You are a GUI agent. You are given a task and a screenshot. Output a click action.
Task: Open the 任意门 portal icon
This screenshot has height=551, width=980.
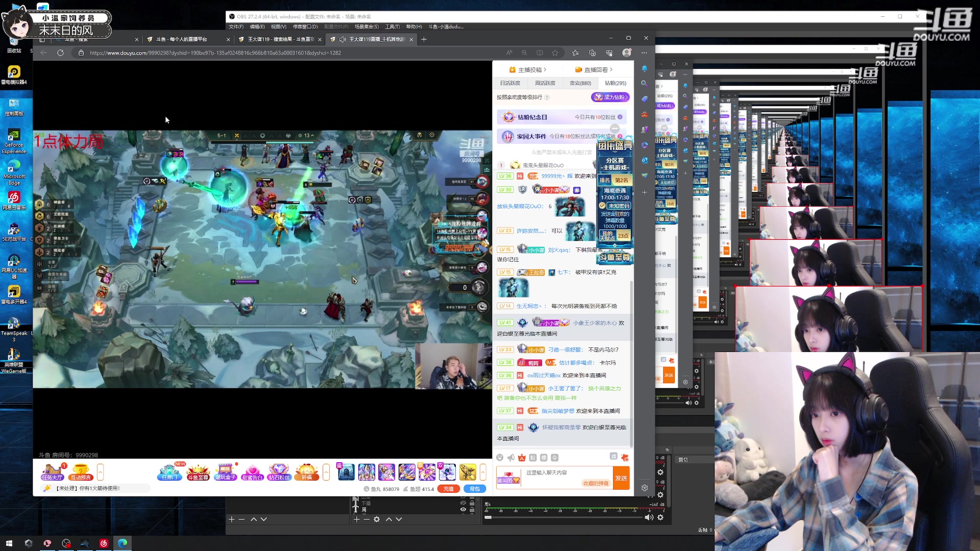[x=169, y=472]
